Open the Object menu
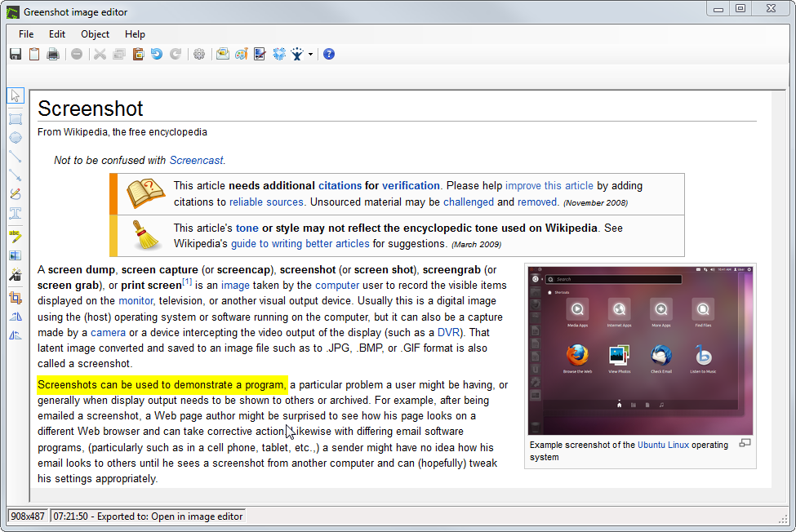796x532 pixels. click(95, 34)
